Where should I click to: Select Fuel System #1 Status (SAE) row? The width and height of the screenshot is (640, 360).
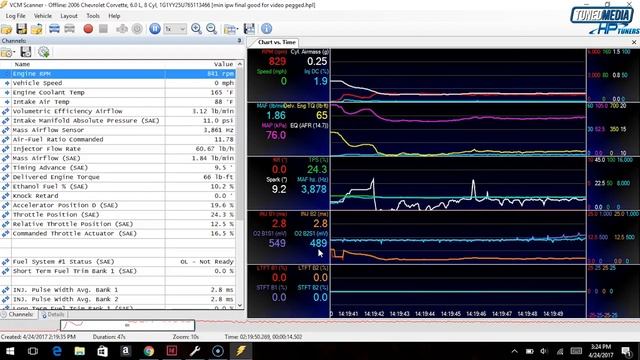click(x=118, y=262)
